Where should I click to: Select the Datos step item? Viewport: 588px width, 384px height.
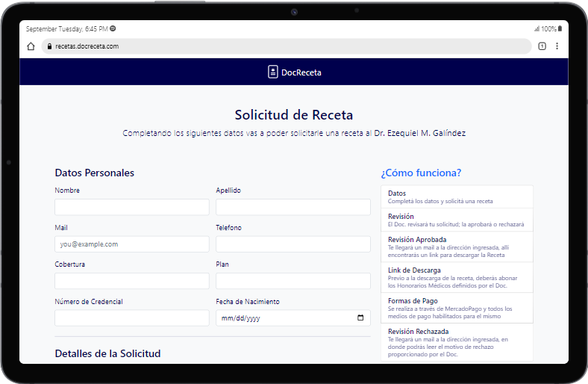[457, 196]
